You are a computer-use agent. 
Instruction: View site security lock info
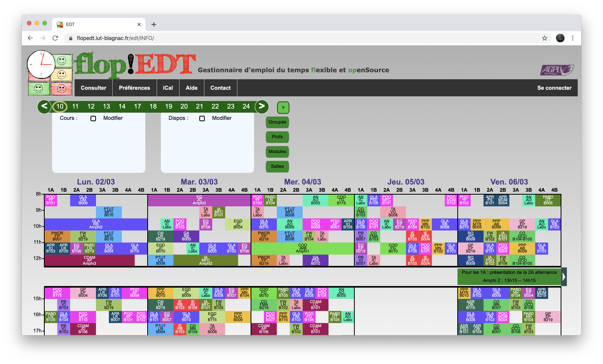point(71,38)
